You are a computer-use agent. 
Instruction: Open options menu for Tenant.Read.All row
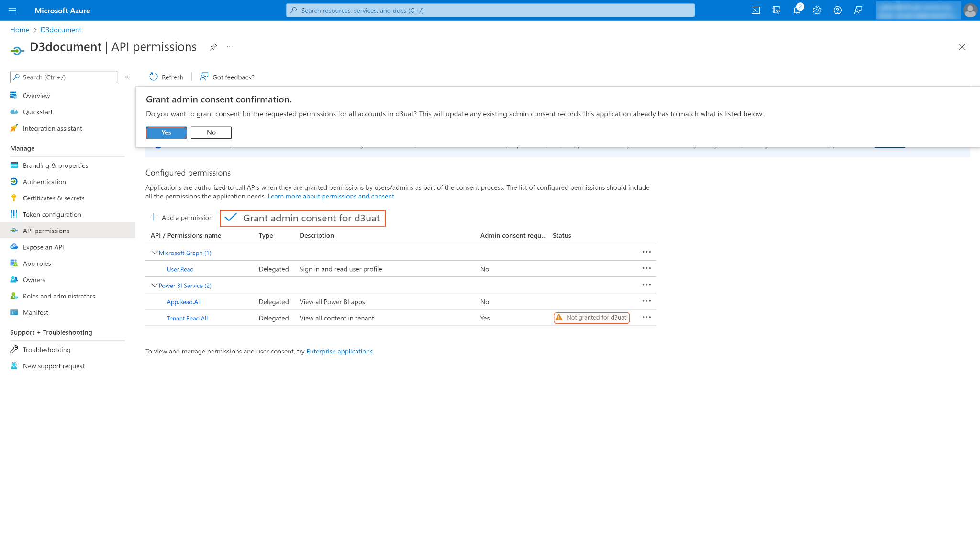pyautogui.click(x=646, y=317)
